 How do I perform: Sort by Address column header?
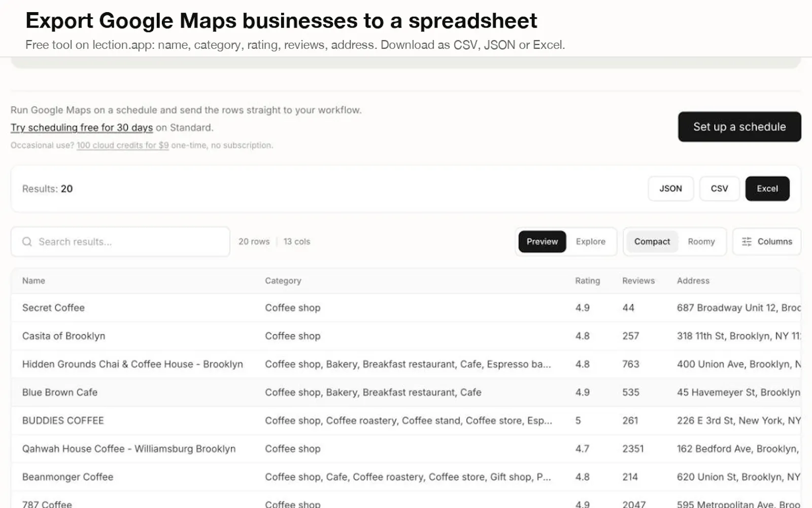693,281
